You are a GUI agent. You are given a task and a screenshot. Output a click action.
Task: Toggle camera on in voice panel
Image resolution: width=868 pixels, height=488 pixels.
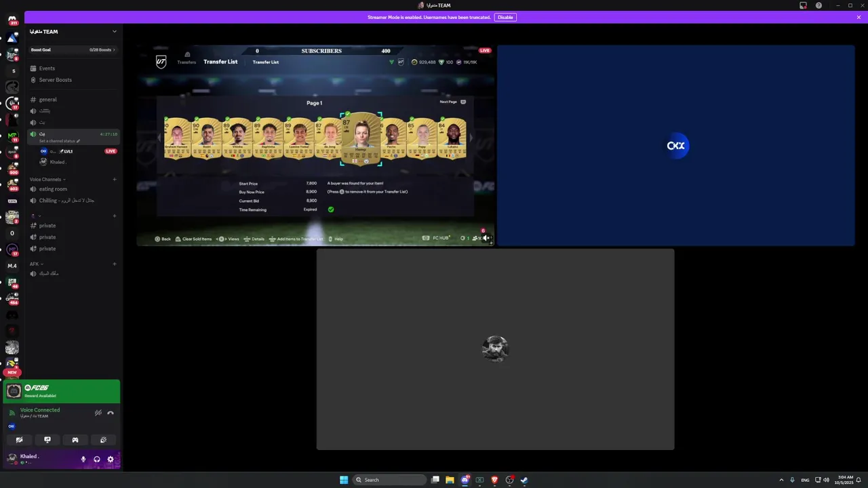click(19, 440)
